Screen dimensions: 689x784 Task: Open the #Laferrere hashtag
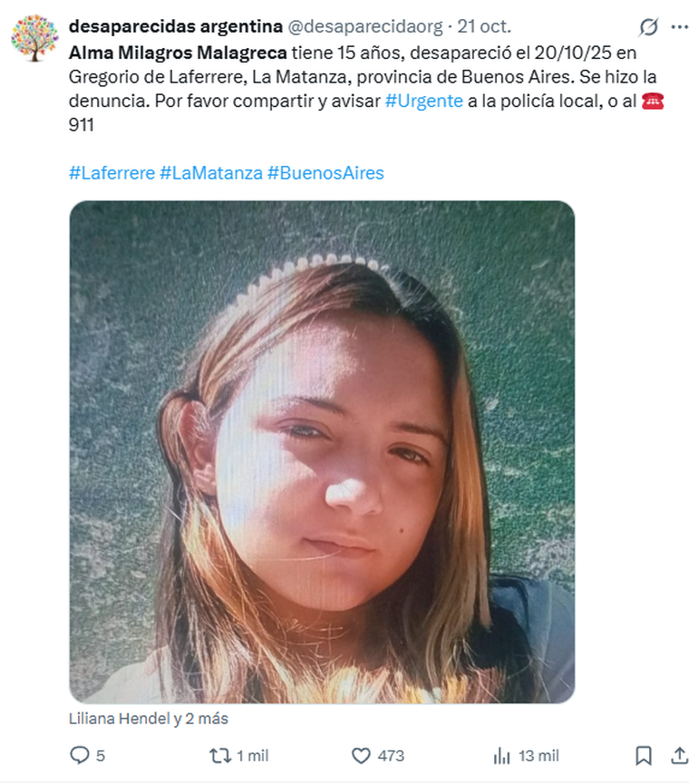(x=112, y=173)
